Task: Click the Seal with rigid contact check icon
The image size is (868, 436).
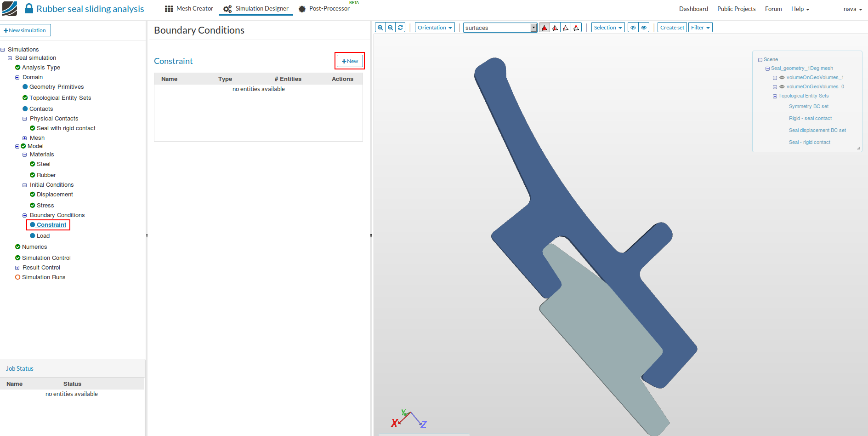Action: coord(33,128)
